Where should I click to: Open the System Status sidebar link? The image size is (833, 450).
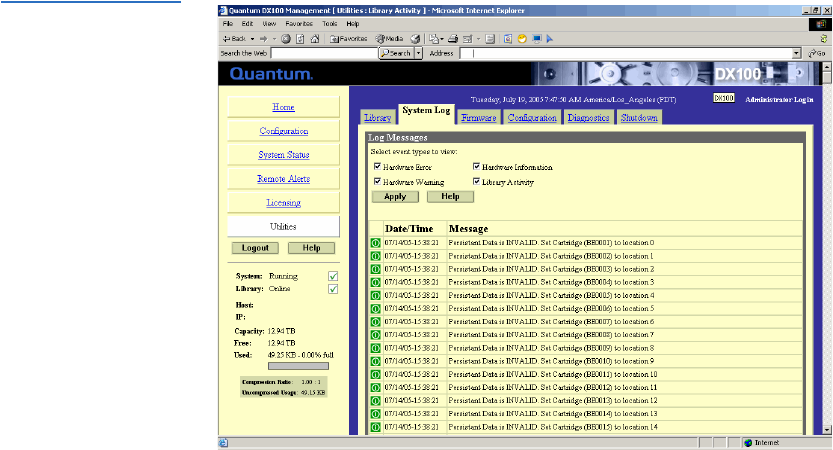click(283, 155)
